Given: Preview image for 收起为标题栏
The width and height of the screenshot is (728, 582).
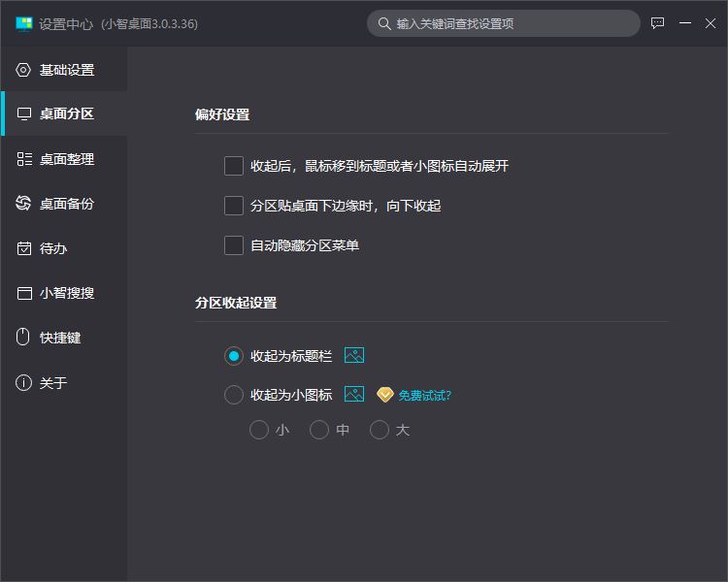Looking at the screenshot, I should pos(354,356).
